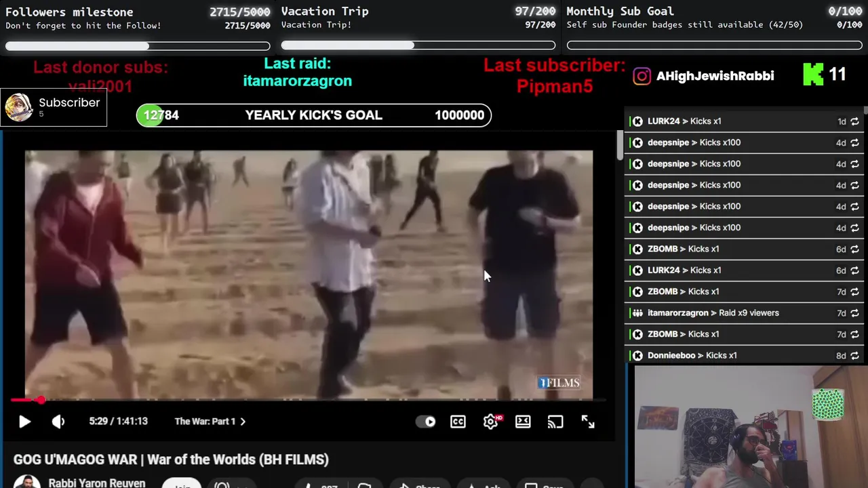Click the Vacation Trip progress bar

tap(418, 45)
